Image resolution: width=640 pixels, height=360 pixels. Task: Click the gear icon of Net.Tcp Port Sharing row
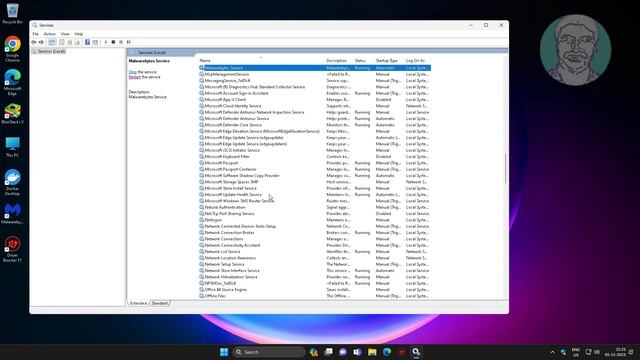(x=202, y=213)
